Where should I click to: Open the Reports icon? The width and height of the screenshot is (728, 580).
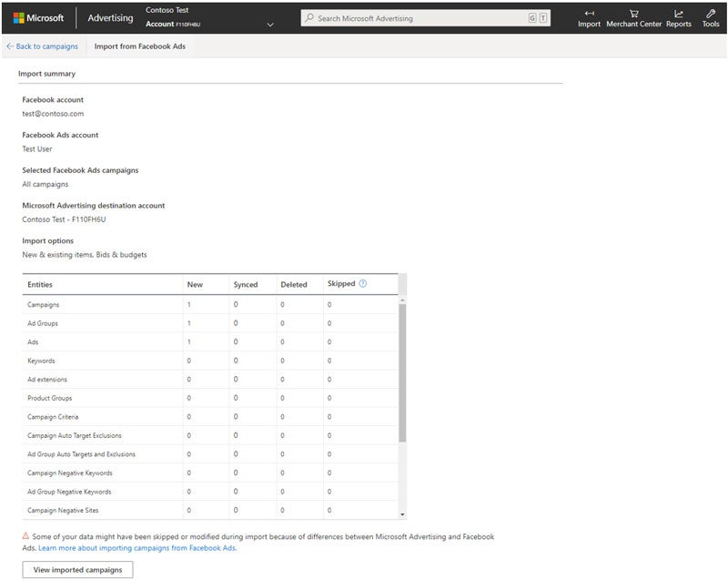click(679, 18)
